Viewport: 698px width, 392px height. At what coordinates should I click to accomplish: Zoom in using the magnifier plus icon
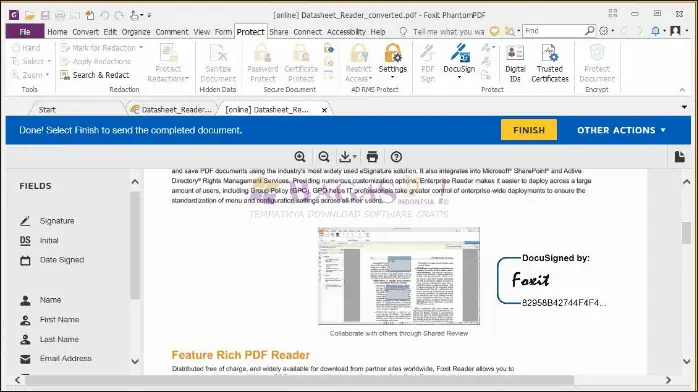pyautogui.click(x=300, y=157)
